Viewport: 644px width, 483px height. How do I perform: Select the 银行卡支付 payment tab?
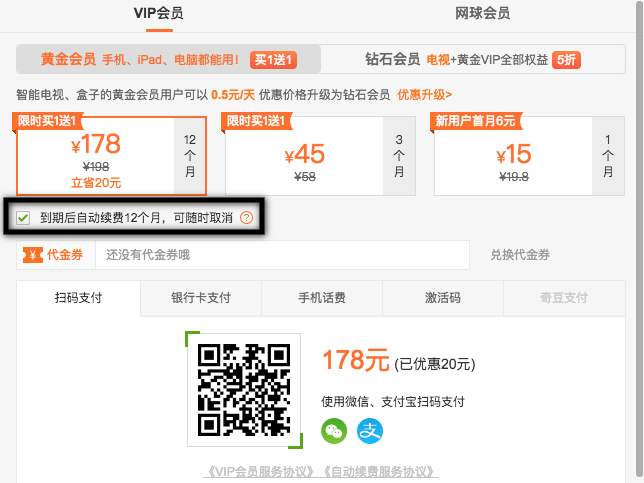(201, 298)
